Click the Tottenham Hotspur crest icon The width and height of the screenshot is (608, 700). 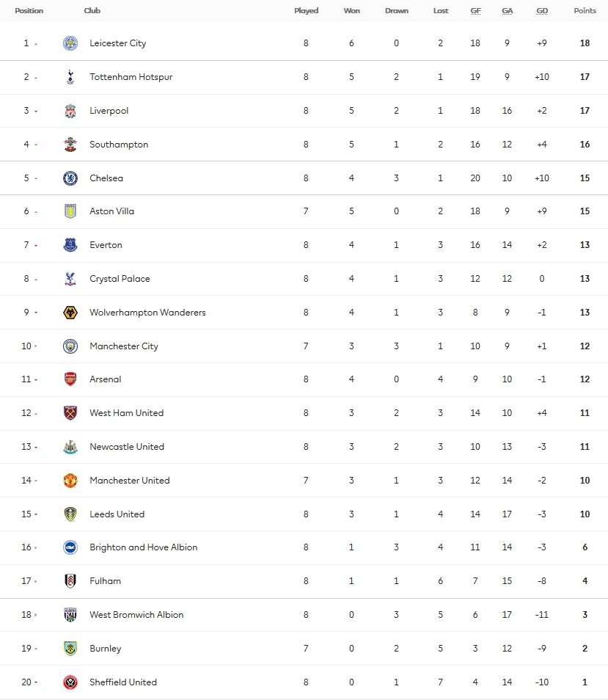coord(70,77)
